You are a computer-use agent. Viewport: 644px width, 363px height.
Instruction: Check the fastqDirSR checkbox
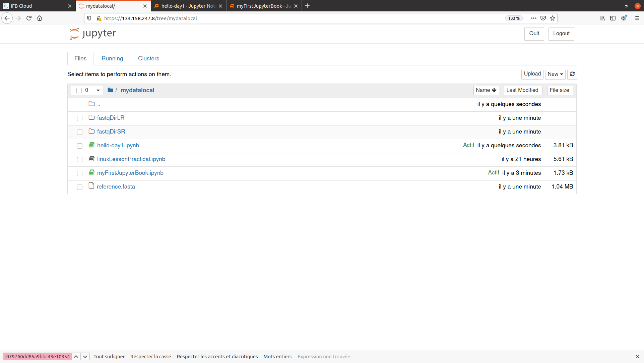[x=80, y=132]
